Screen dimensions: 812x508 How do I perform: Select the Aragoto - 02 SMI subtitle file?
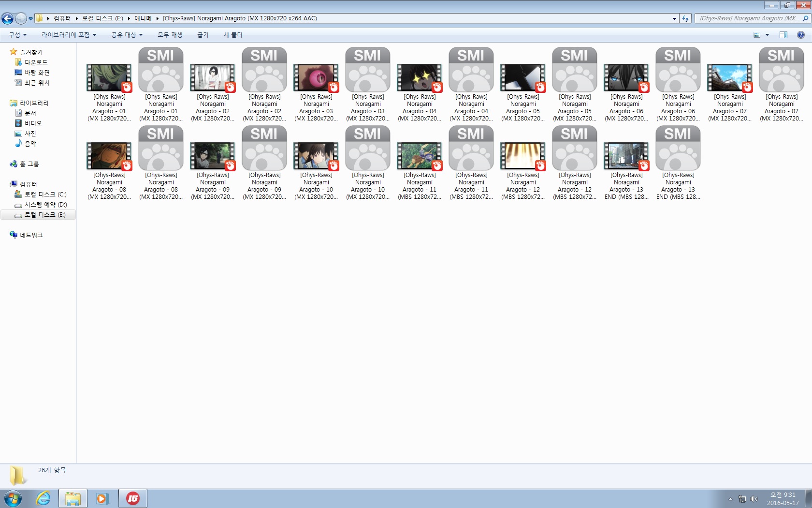tap(264, 70)
